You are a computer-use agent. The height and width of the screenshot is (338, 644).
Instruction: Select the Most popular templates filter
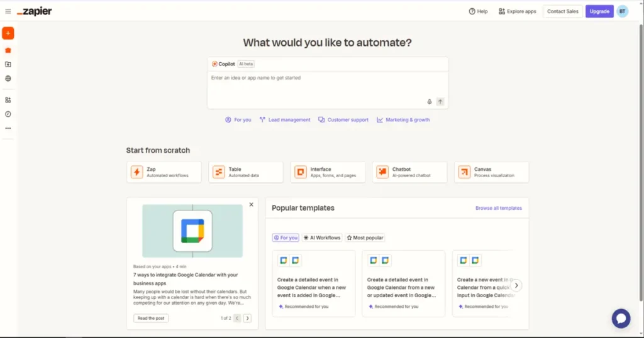[365, 237]
